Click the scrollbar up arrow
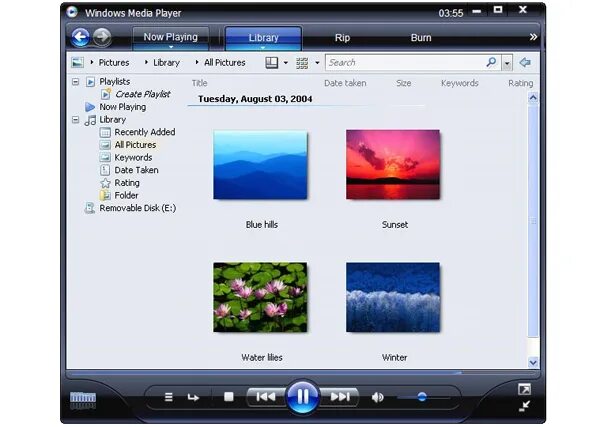 click(533, 98)
